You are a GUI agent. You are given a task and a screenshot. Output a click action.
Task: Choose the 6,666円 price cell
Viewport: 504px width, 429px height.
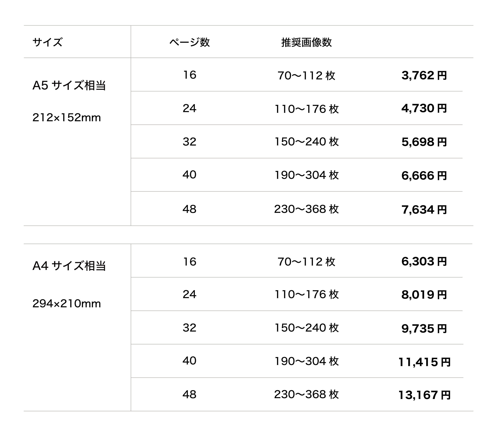coord(424,175)
